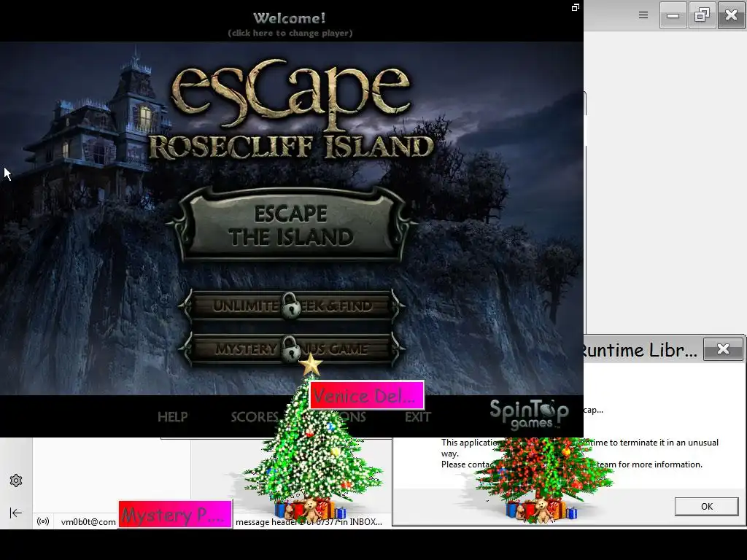Click the padlock on Unlimited Seek & Find
Image resolution: width=747 pixels, height=560 pixels.
coord(290,306)
